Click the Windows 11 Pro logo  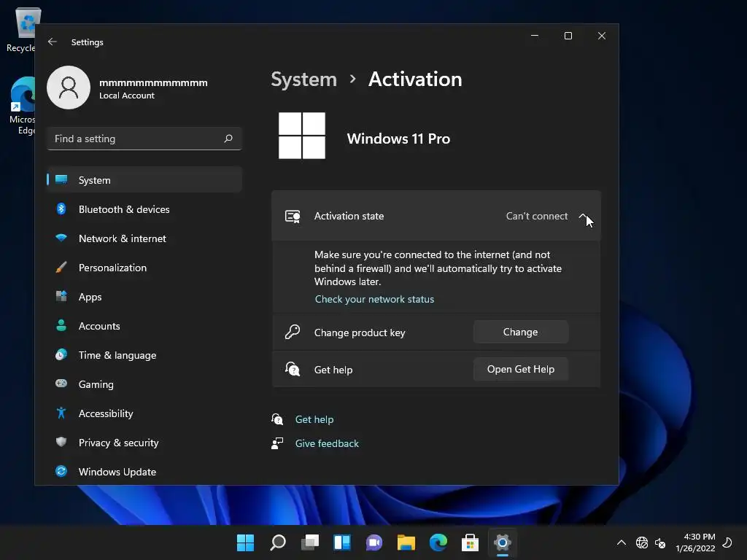point(302,135)
